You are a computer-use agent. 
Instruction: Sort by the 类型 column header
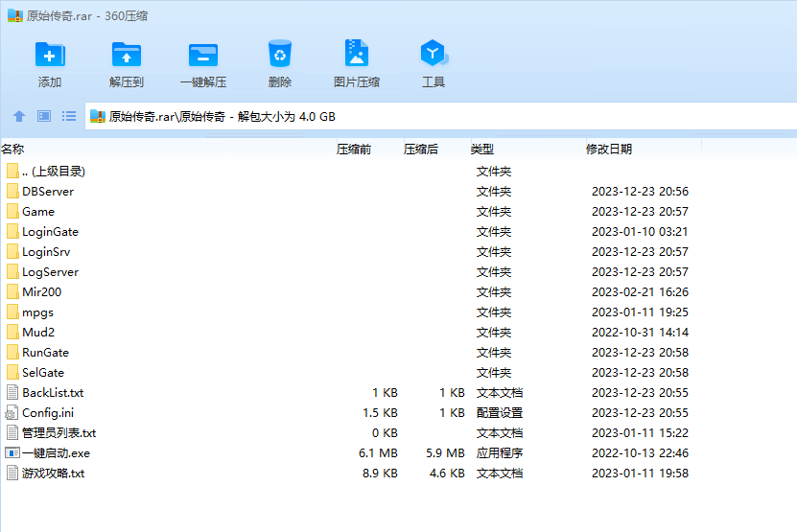528,149
